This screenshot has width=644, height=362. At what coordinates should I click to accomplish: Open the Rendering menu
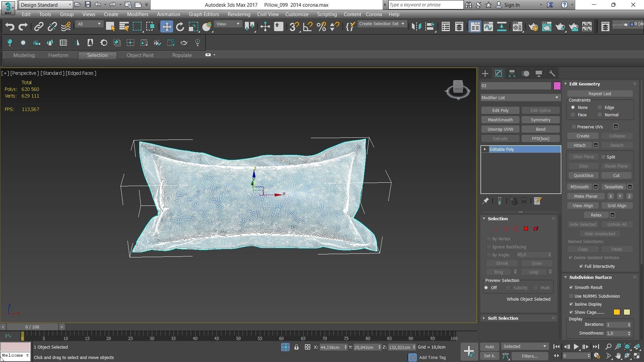(239, 14)
